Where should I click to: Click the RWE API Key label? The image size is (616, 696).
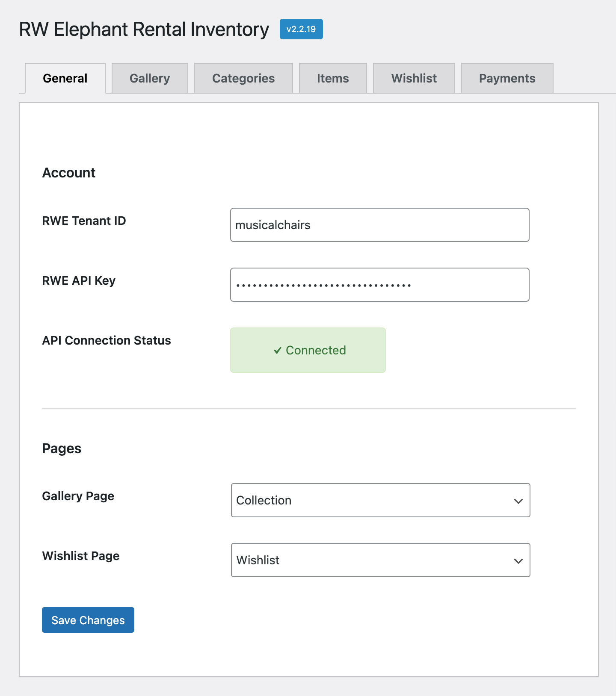click(79, 281)
